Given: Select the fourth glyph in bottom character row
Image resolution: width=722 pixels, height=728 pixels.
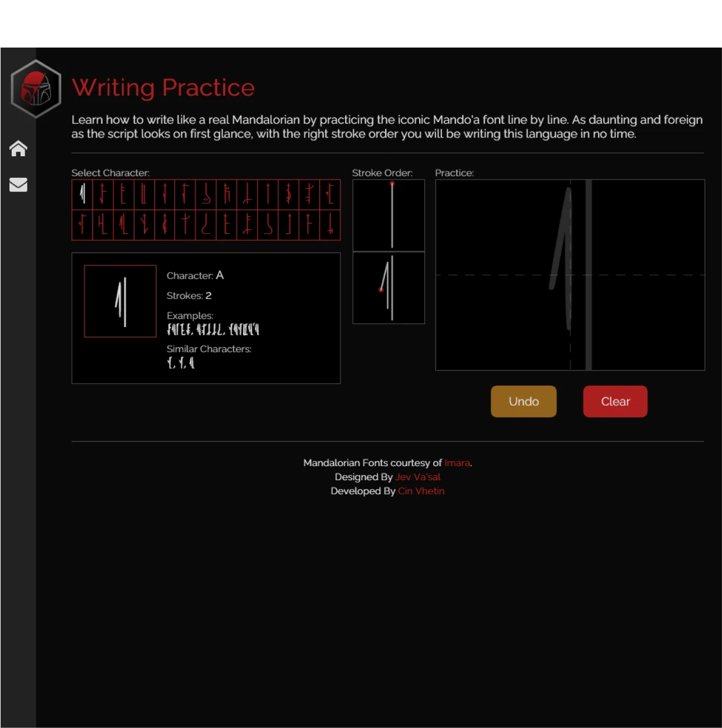Looking at the screenshot, I should tap(144, 224).
